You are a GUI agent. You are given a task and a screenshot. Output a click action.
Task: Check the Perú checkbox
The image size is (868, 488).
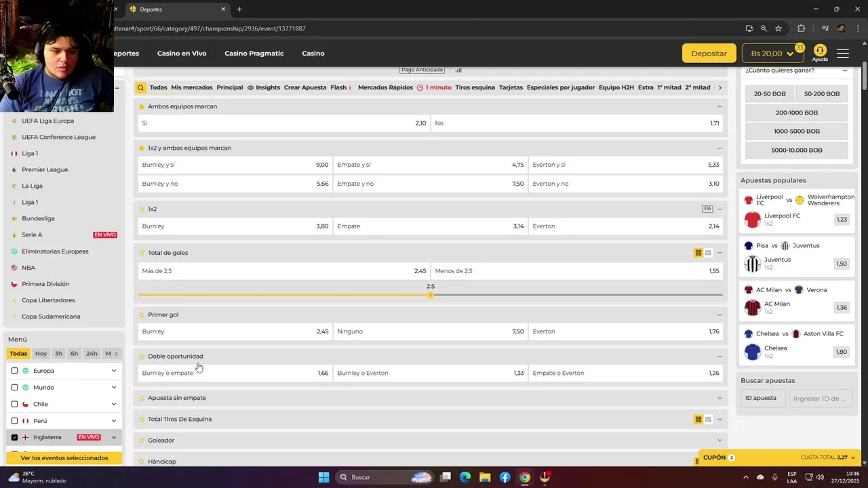(x=14, y=421)
